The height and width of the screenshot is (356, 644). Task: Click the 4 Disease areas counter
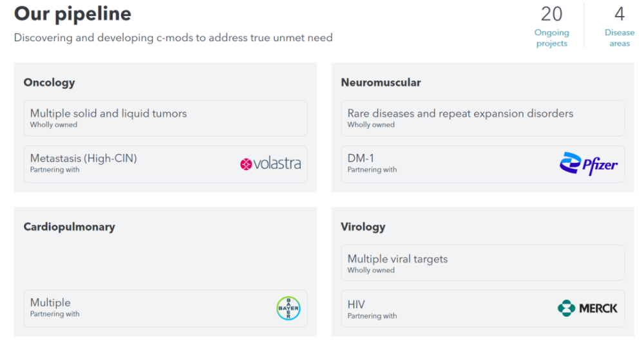(x=620, y=26)
